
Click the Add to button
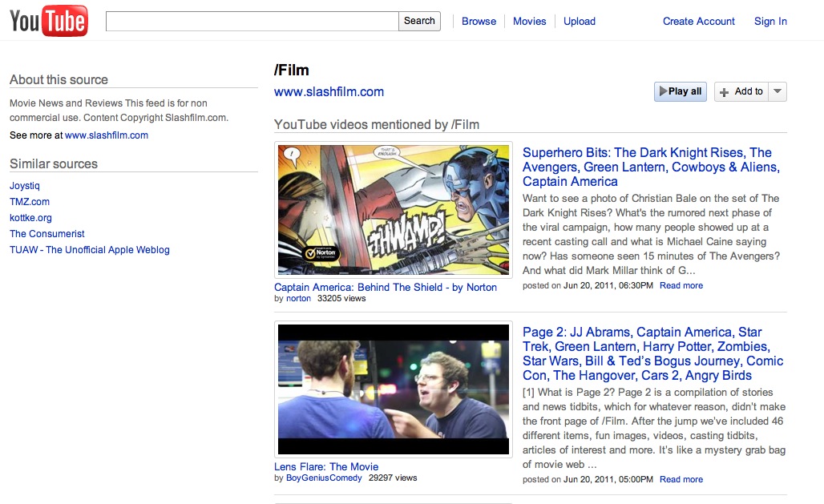[741, 91]
